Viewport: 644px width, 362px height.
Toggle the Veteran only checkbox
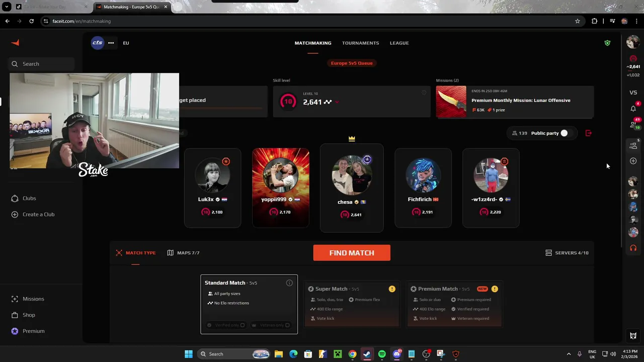point(287,325)
